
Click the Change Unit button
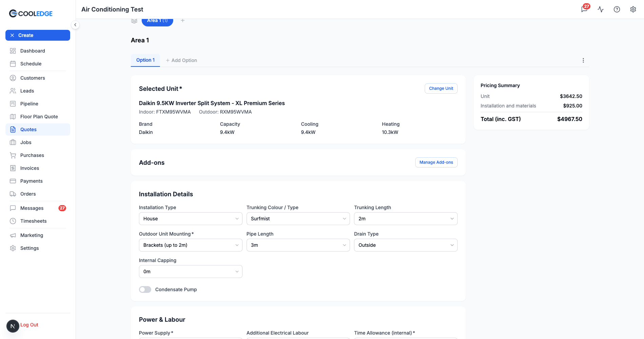[x=441, y=88]
